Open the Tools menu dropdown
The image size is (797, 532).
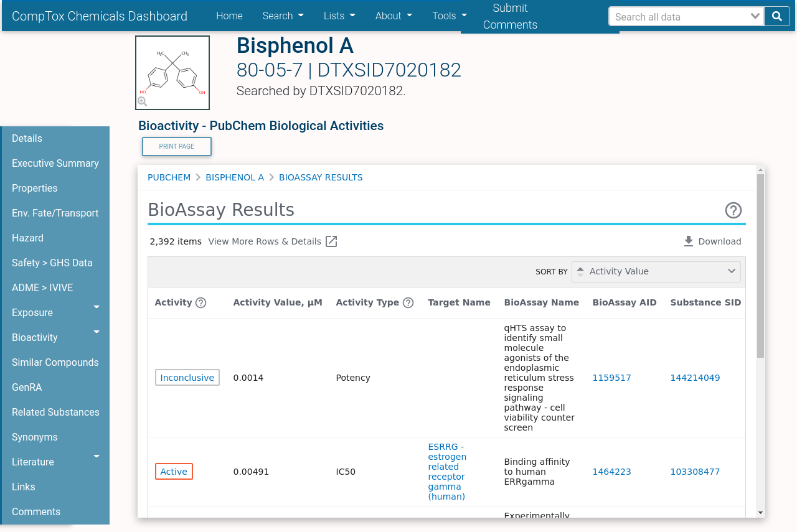coord(450,16)
